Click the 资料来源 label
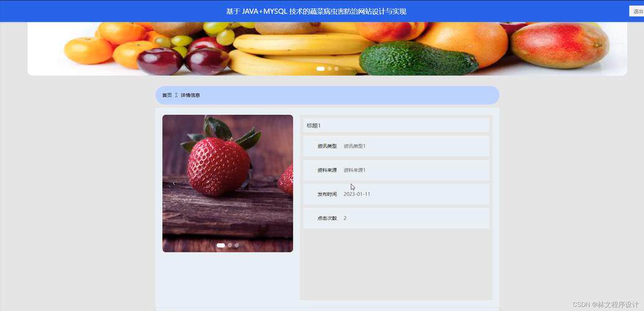The height and width of the screenshot is (311, 644). (x=327, y=170)
